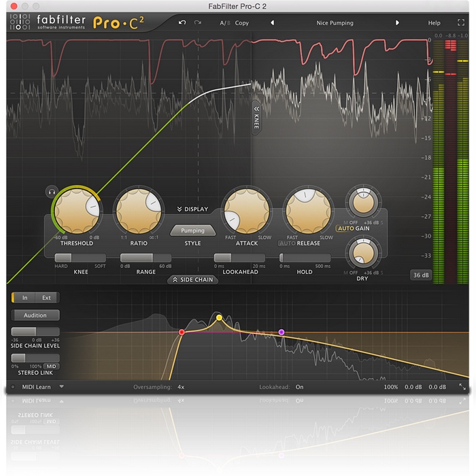The width and height of the screenshot is (476, 476).
Task: Collapse the Display section
Action: (x=192, y=209)
